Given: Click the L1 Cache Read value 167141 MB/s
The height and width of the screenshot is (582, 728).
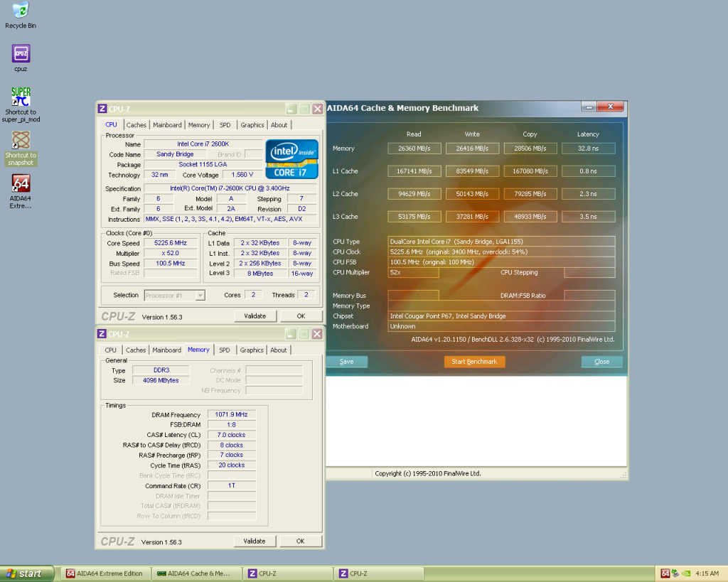Looking at the screenshot, I should click(414, 171).
